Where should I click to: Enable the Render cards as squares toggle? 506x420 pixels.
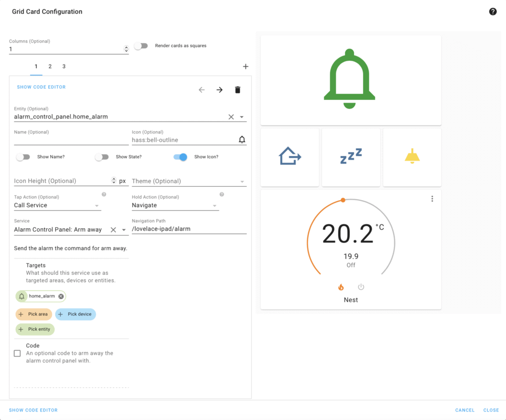(141, 45)
